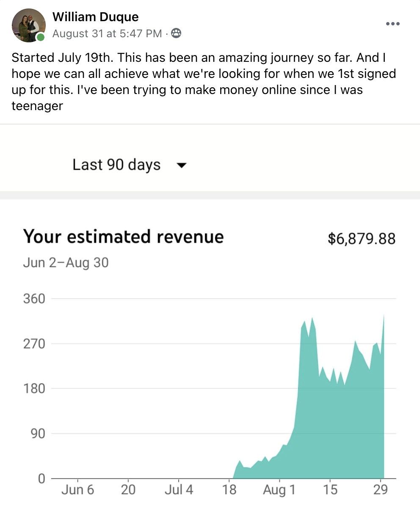The height and width of the screenshot is (515, 420).
Task: Click the 15 date marker on the chart axis
Action: point(330,490)
